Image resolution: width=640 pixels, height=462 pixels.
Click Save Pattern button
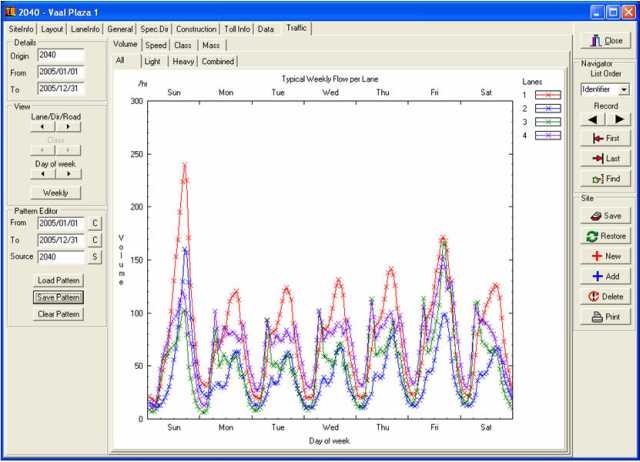58,297
